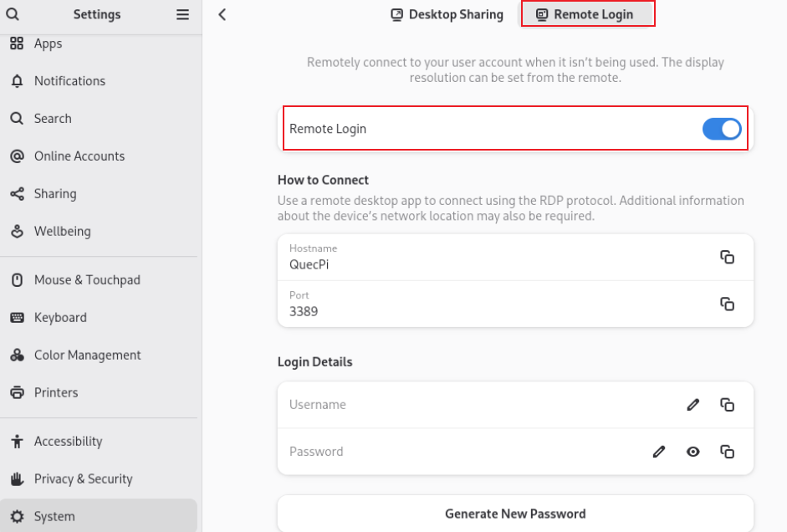Screen dimensions: 787x532
Task: Open Mouse & Touchpad settings
Action: tap(87, 280)
